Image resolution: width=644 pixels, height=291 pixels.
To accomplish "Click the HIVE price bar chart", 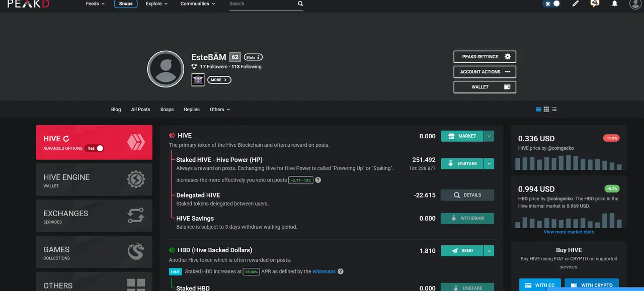I will point(569,162).
